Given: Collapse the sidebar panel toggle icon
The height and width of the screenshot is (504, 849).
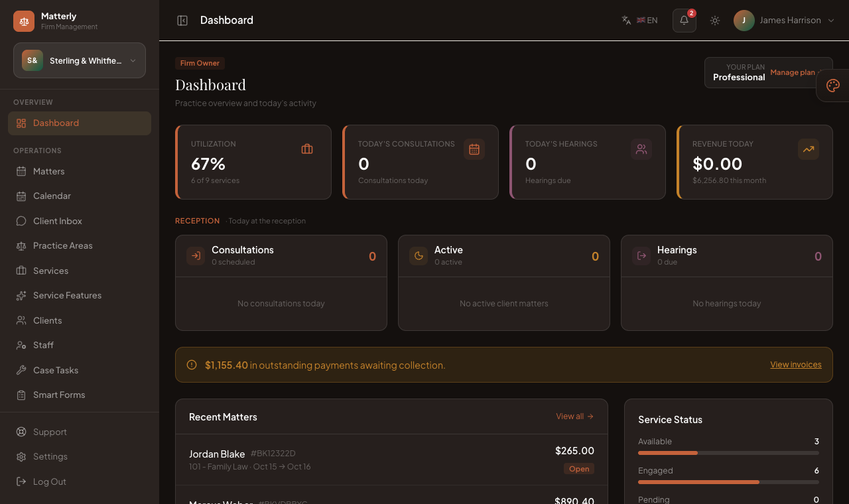Looking at the screenshot, I should [182, 21].
